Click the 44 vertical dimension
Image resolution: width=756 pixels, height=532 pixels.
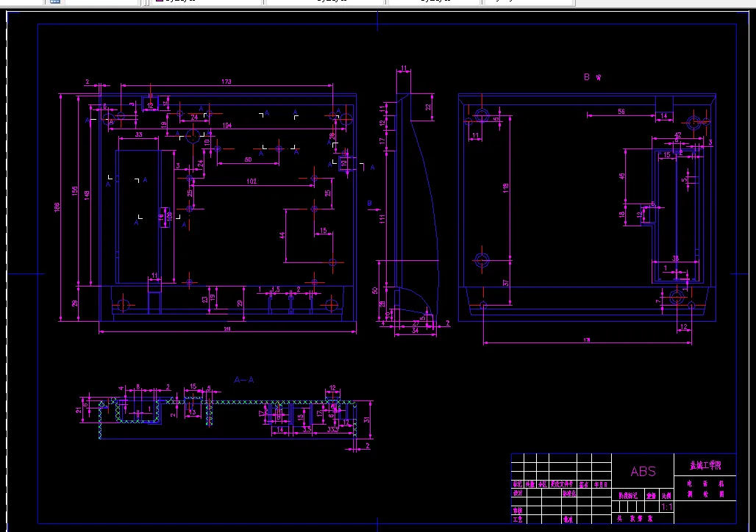coord(282,236)
